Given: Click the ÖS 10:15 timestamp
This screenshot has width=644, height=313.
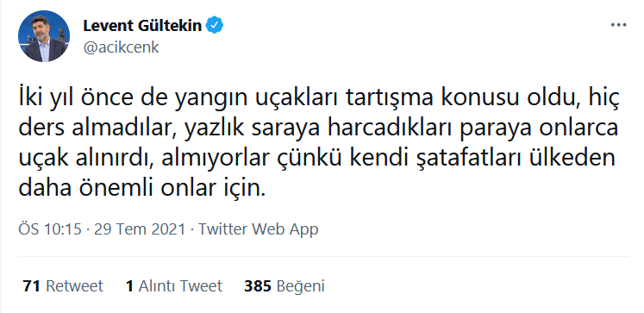Looking at the screenshot, I should coord(50,228).
